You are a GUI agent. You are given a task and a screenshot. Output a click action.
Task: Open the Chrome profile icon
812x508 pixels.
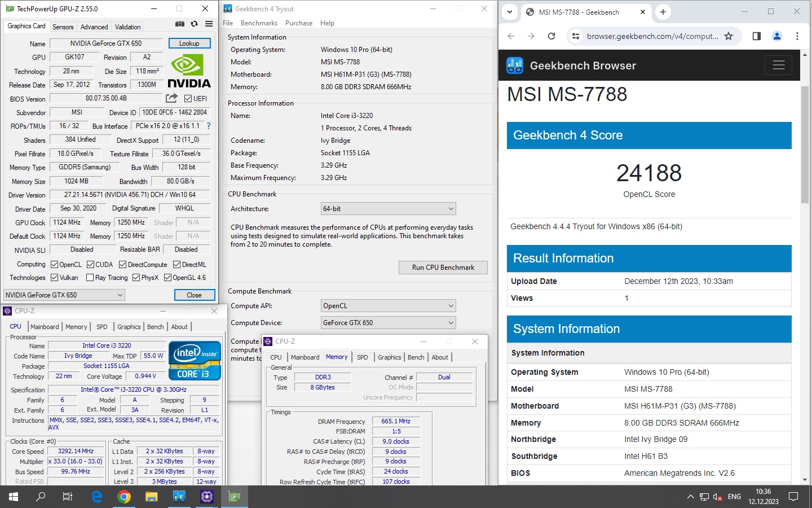777,36
